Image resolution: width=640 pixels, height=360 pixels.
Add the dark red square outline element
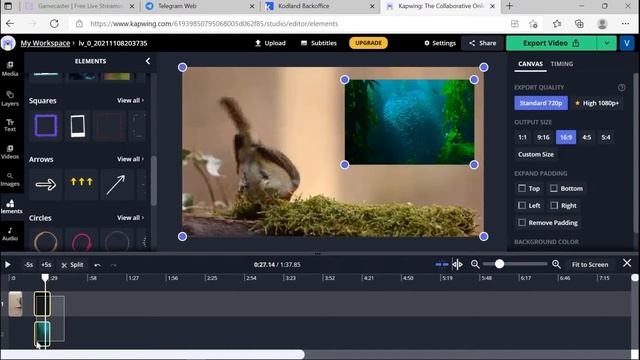pyautogui.click(x=110, y=125)
